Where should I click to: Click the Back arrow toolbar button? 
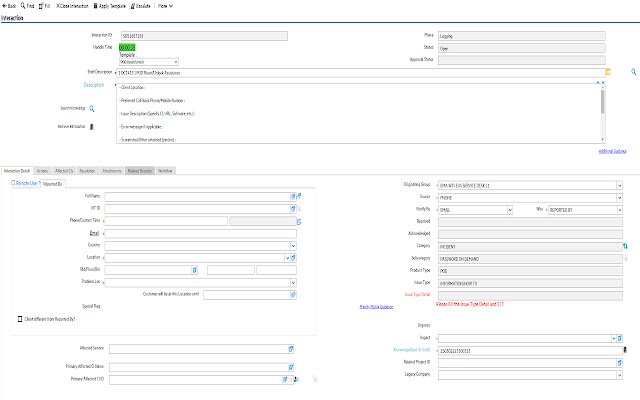point(9,6)
